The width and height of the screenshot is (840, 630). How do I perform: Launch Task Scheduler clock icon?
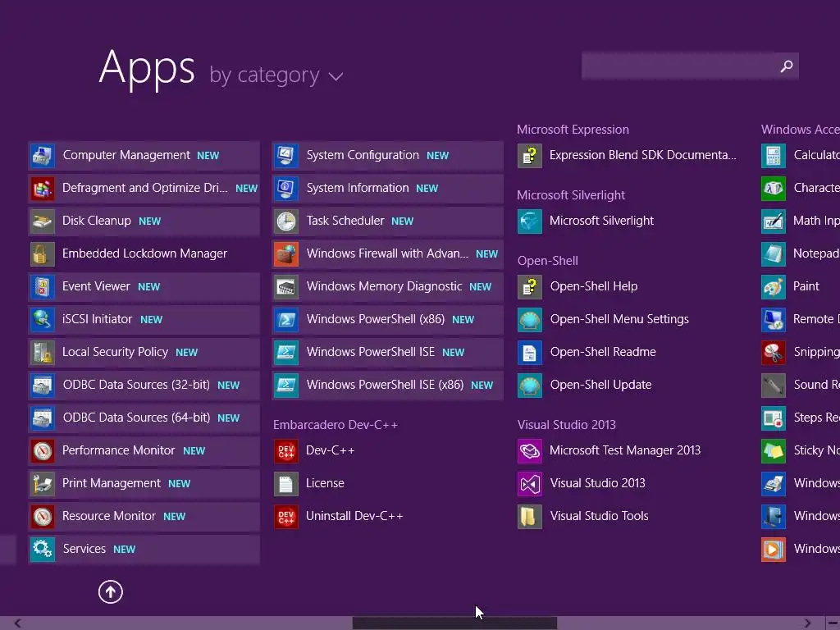286,221
